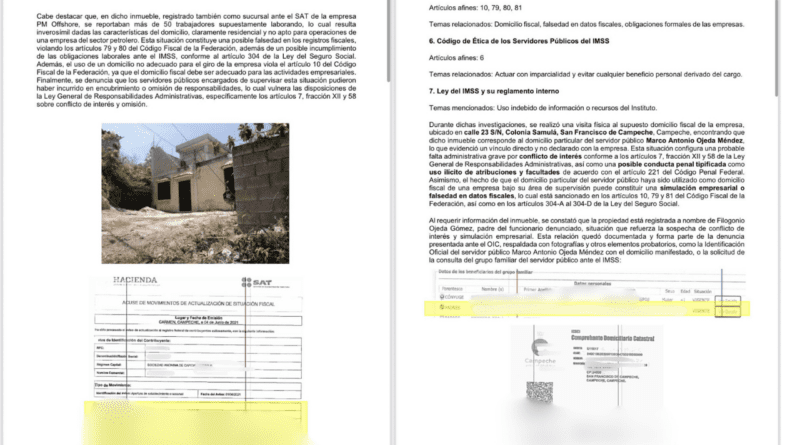The height and width of the screenshot is (445, 800).
Task: Click the yellow highlighted row in beneficiaries table
Action: (587, 309)
